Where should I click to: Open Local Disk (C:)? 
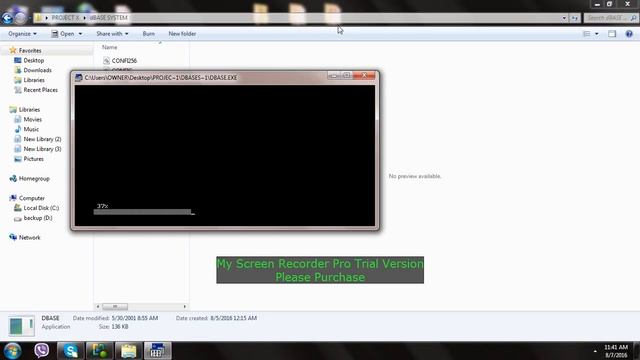[x=41, y=208]
